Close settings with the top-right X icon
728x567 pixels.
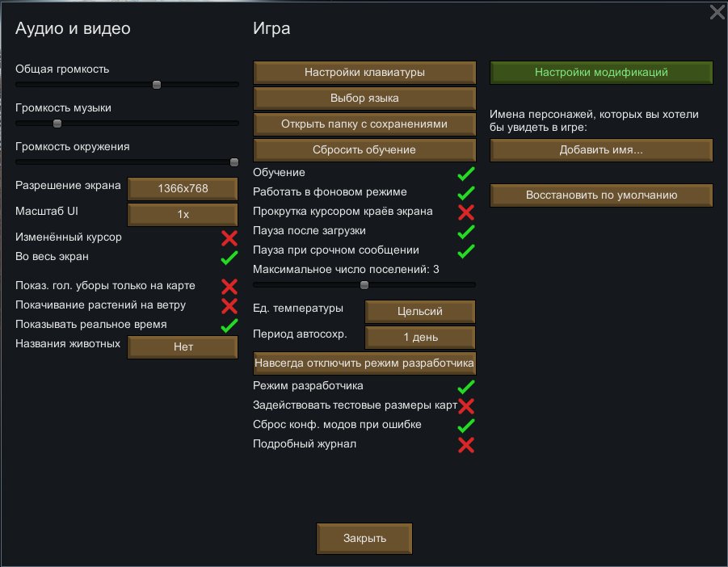tap(717, 11)
